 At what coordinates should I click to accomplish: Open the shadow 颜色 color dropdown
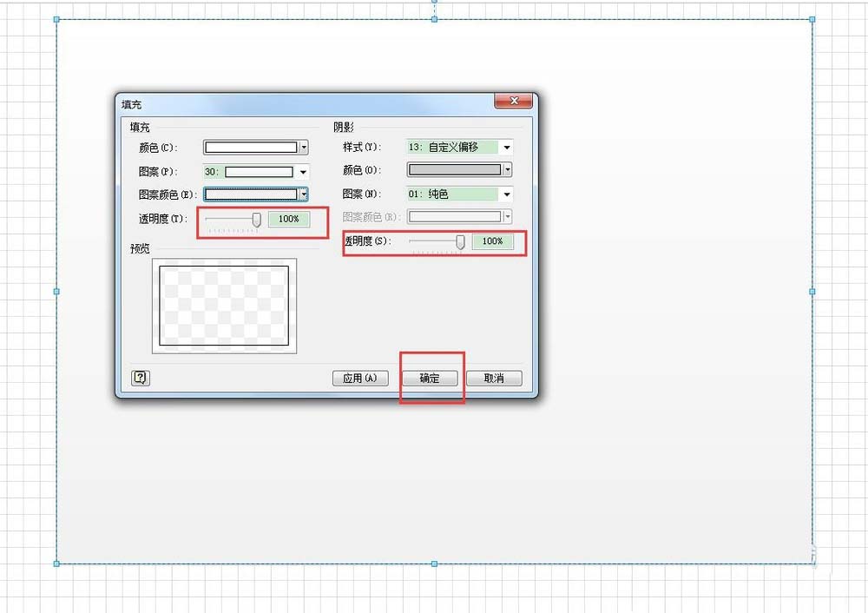(509, 170)
